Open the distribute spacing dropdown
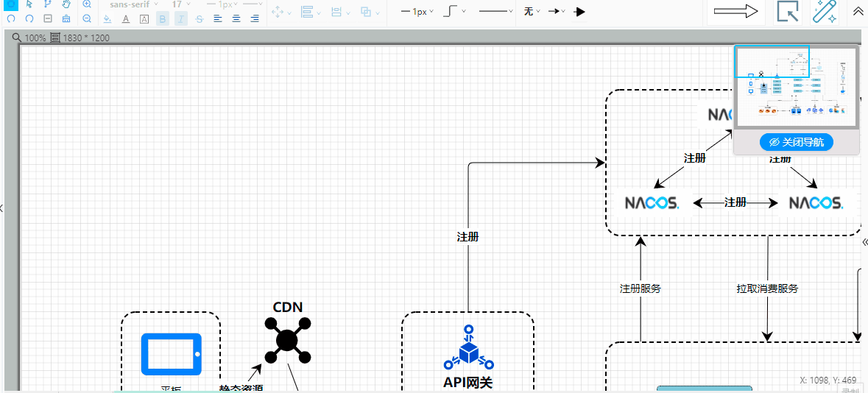This screenshot has height=393, width=868. [x=340, y=12]
